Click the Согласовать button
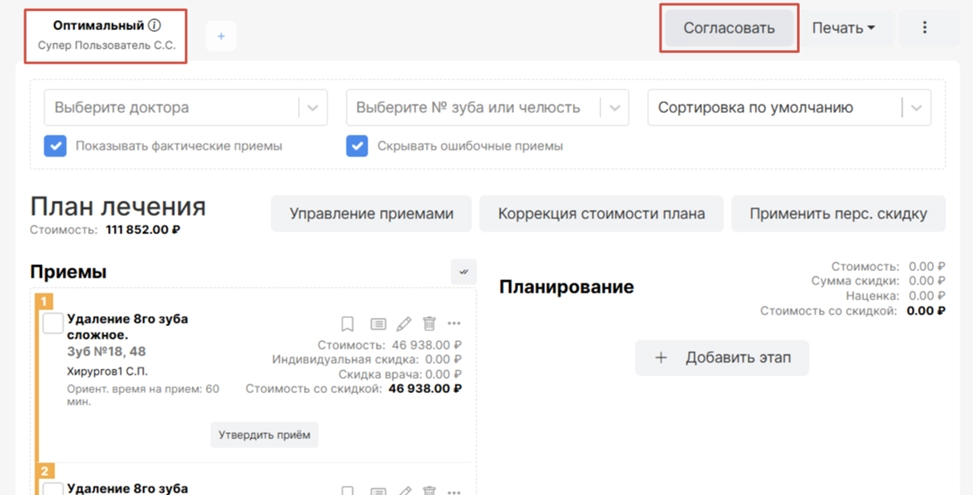The image size is (973, 495). coord(729,28)
